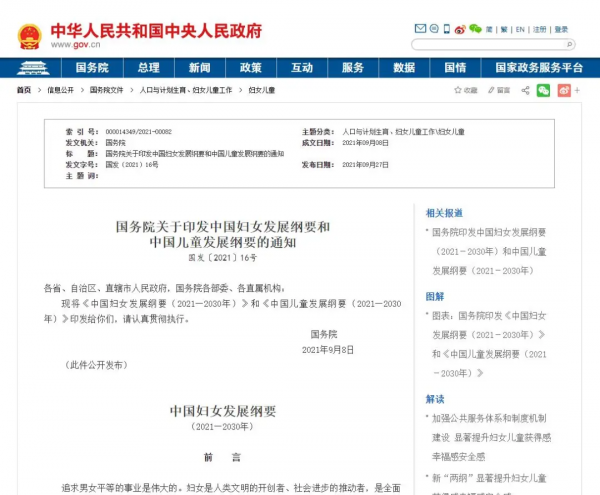Open the 加强公共服务体系和制度机制建设 interpretation link
600x495 pixels.
491,437
